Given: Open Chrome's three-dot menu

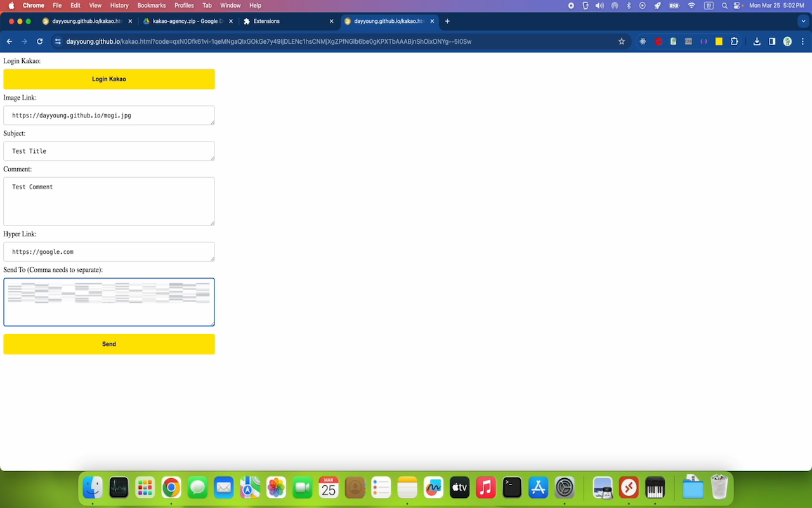Looking at the screenshot, I should click(x=802, y=41).
